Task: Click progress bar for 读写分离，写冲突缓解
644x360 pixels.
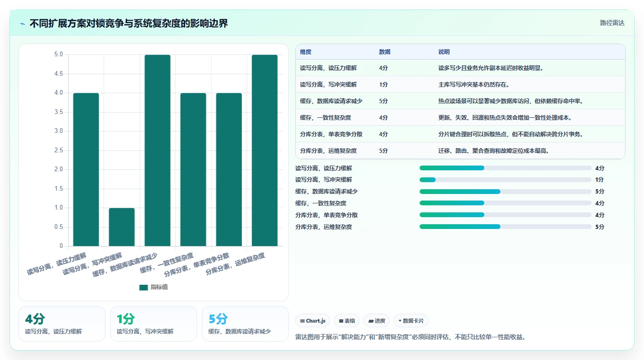Action: 506,180
